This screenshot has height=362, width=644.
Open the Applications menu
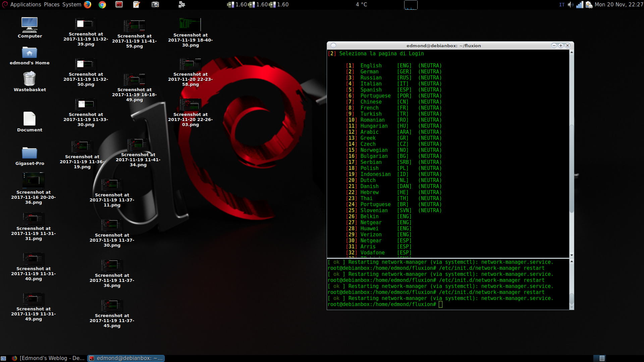tap(25, 4)
